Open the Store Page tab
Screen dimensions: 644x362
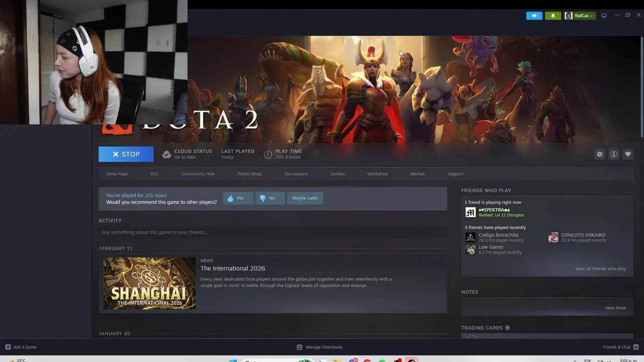pos(117,174)
